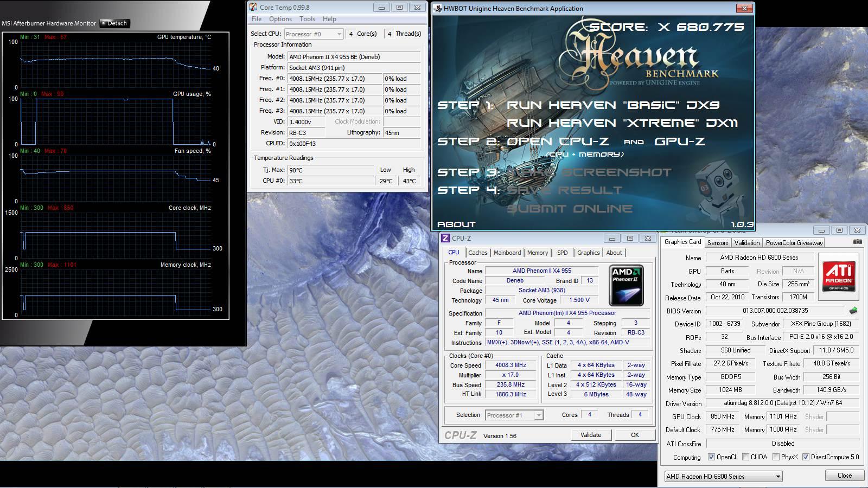Screen dimensions: 868x488
Task: Click the SCORE X 680.775 text in Heaven
Action: 667,27
